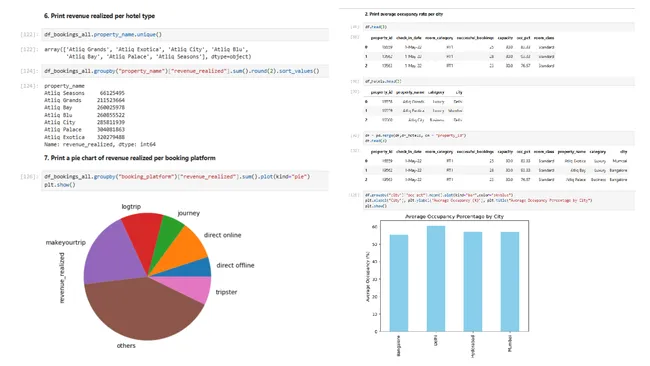This screenshot has width=650, height=366.
Task: Click the 'Hyderabad' x-axis tick label
Action: point(473,347)
